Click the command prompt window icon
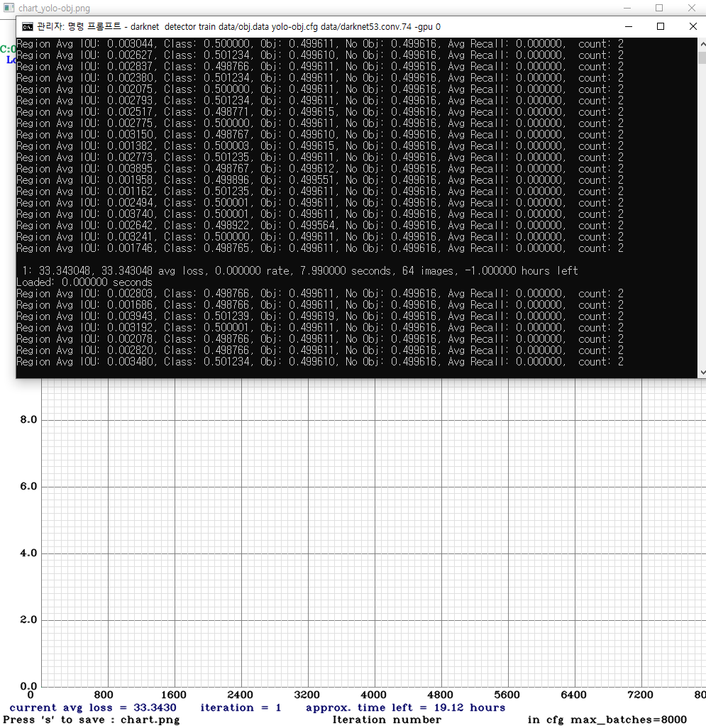Viewport: 706px width, 728px height. 28,27
